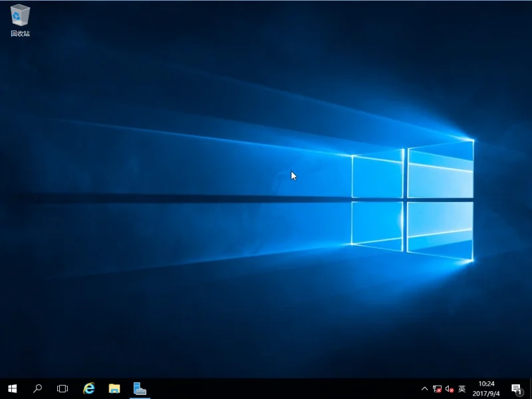Open calendar via the 10:24 clock
Viewport: 532px width, 399px height.
(486, 384)
